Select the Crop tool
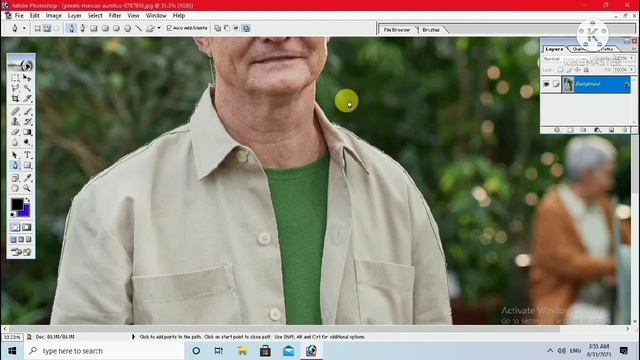 (16, 98)
